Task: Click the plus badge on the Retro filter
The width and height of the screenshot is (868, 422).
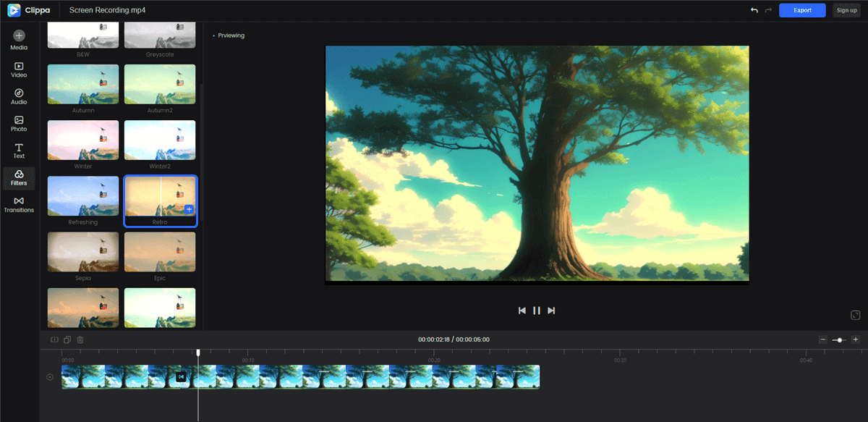Action: point(189,209)
